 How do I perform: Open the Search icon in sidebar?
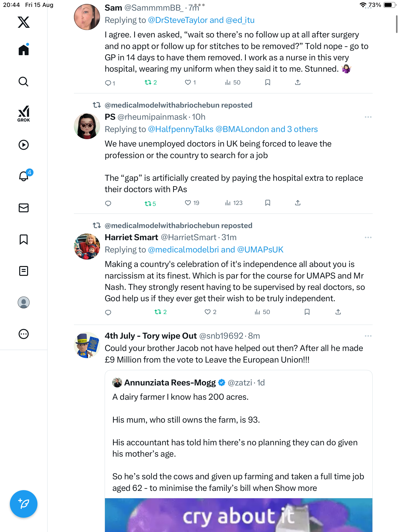24,82
